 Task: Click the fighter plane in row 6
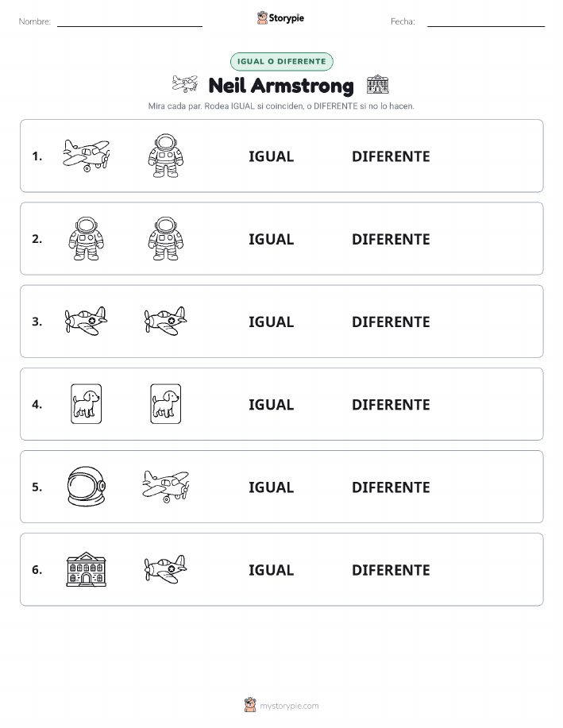(x=166, y=569)
